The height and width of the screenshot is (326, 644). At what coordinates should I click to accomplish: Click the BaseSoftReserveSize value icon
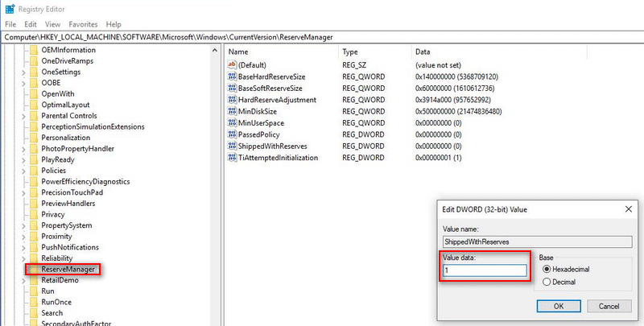click(232, 88)
